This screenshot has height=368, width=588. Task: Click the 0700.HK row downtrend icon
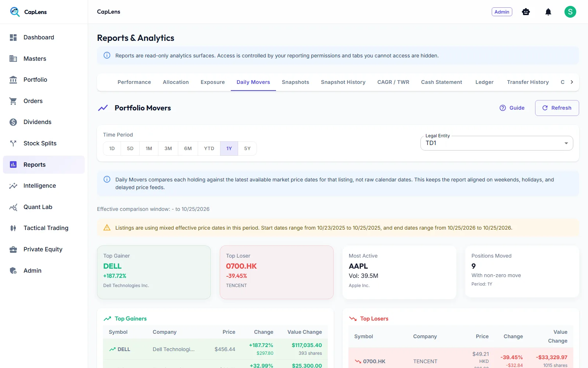(x=358, y=361)
